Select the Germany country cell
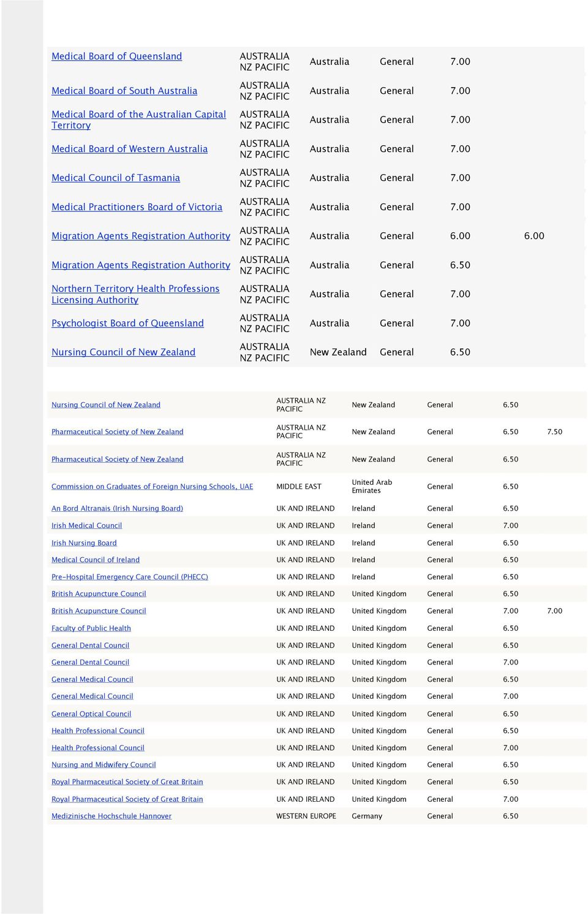This screenshot has height=914, width=588. click(367, 817)
